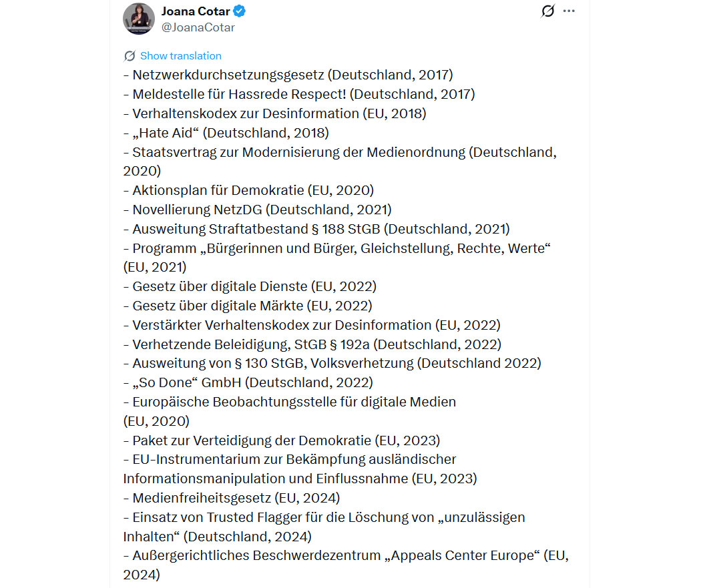This screenshot has height=588, width=701.
Task: Open Joana Cotar's profile picture
Action: [139, 19]
